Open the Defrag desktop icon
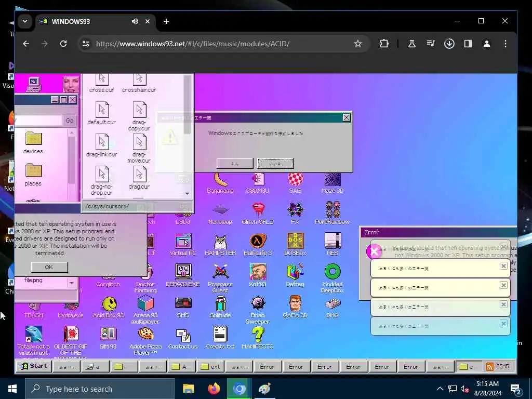Viewport: 532px width, 399px height. point(295,276)
